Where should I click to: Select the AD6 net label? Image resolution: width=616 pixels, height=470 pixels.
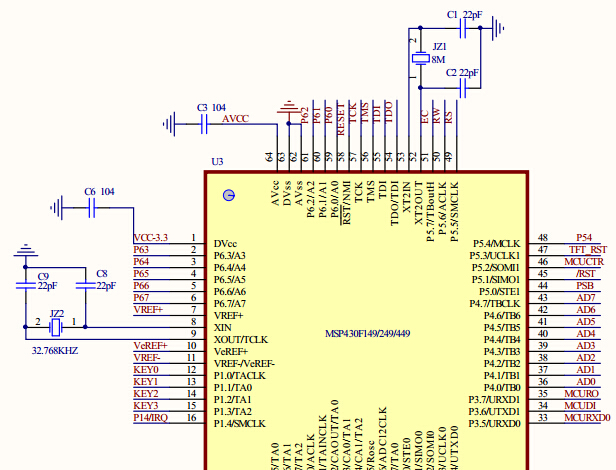pyautogui.click(x=586, y=310)
